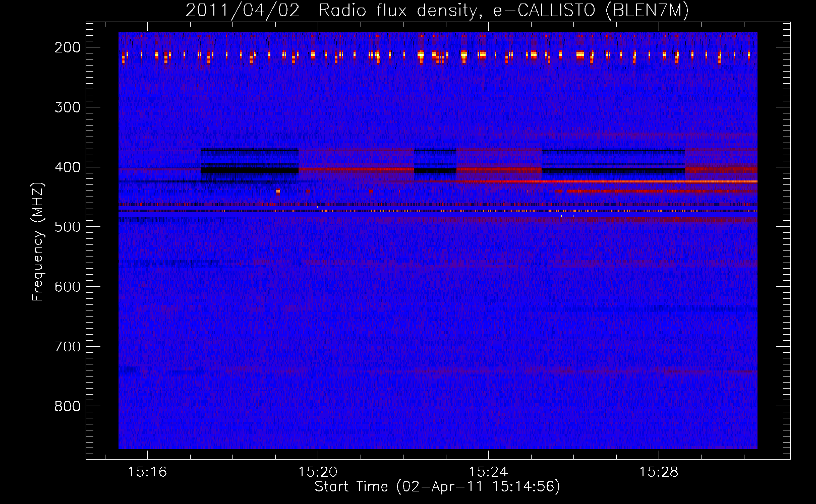Click the 500 frequency tick label

(x=68, y=227)
